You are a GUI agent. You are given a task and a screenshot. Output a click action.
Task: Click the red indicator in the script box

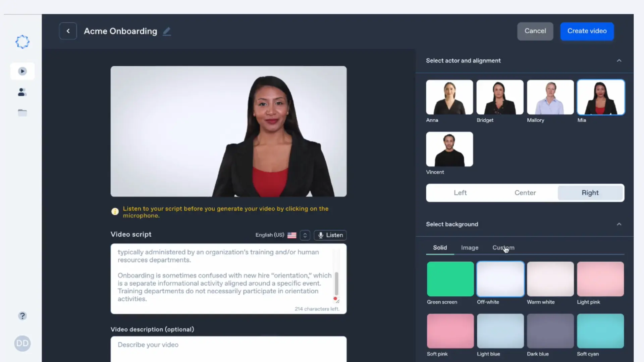pyautogui.click(x=335, y=298)
